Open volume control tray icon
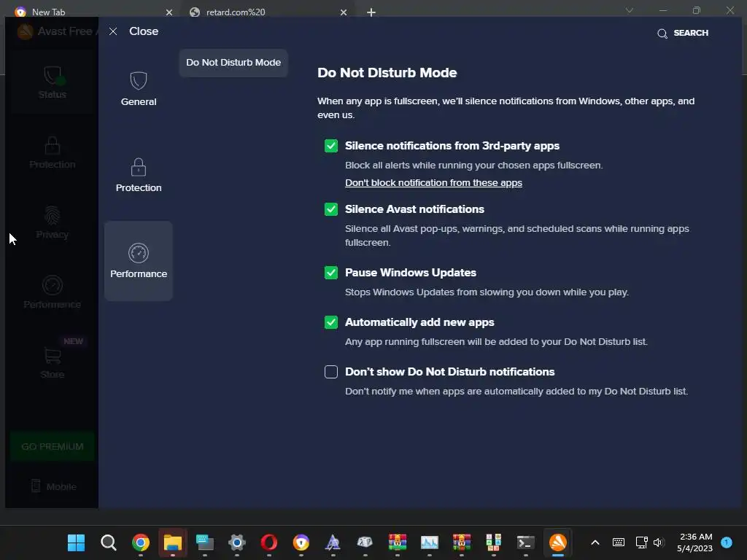This screenshot has width=747, height=560. pos(659,542)
